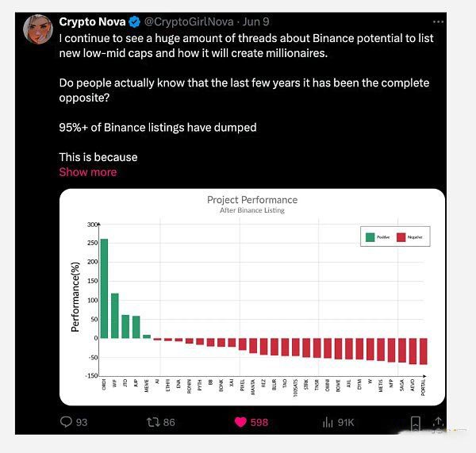This screenshot has width=476, height=453.
Task: Open the @CryptoGirlNova handle link
Action: (189, 22)
